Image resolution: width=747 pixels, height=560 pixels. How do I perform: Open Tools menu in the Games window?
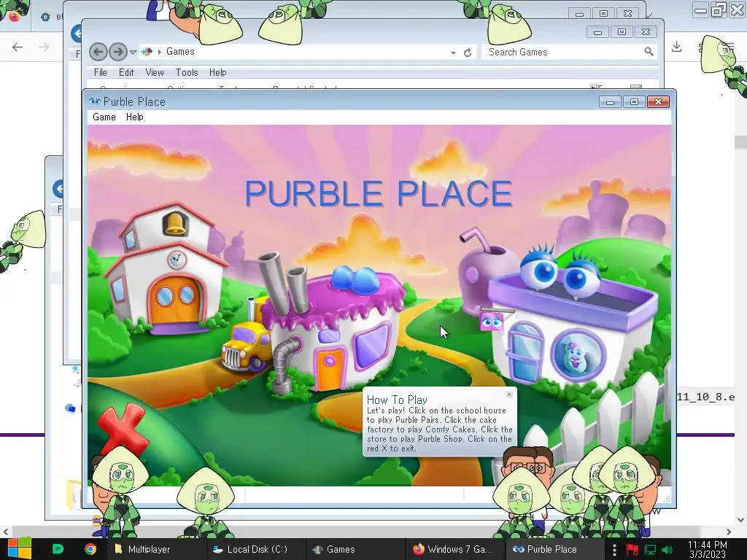pos(187,72)
